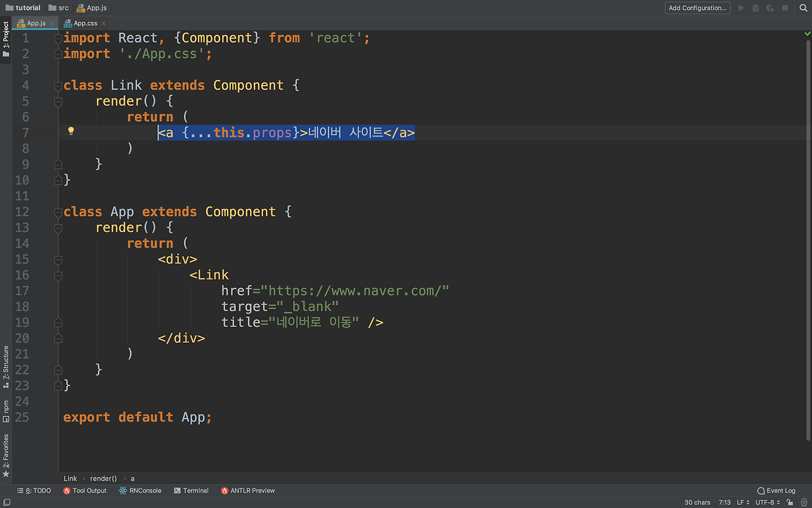Open the 1: Project tool window
Viewport: 812px width, 508px height.
pyautogui.click(x=6, y=39)
